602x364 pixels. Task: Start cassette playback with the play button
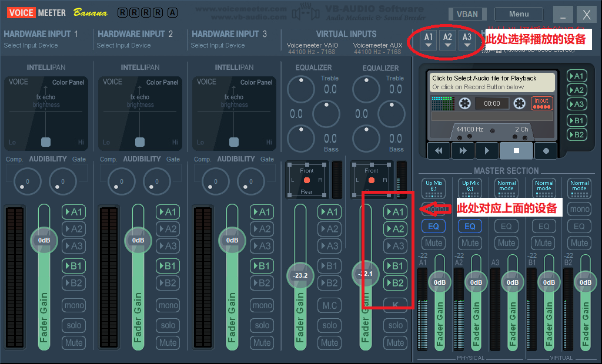(x=487, y=151)
